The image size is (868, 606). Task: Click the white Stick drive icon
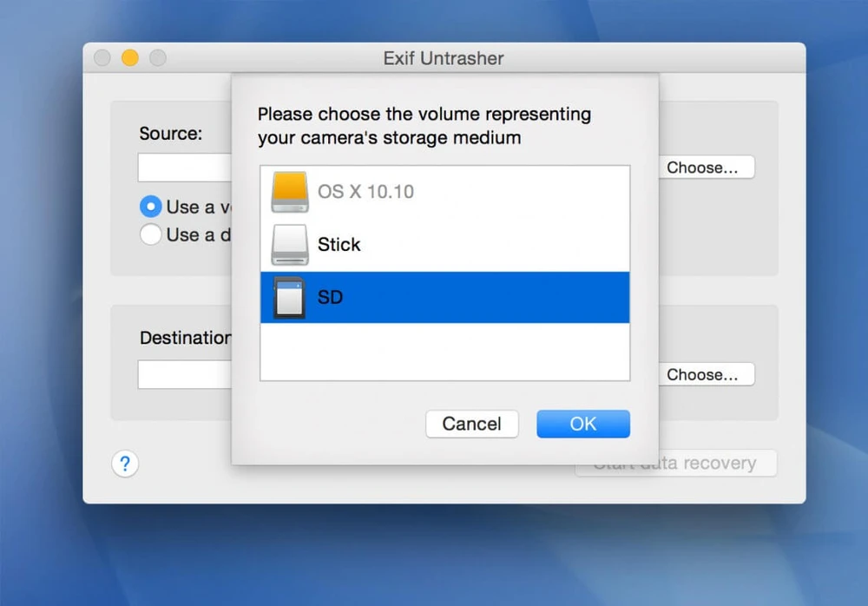click(289, 245)
